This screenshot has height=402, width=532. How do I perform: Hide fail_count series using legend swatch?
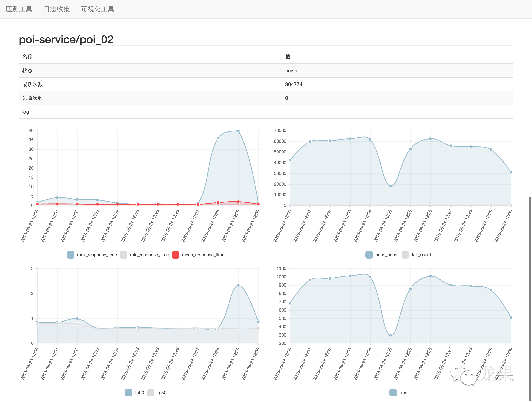[405, 255]
